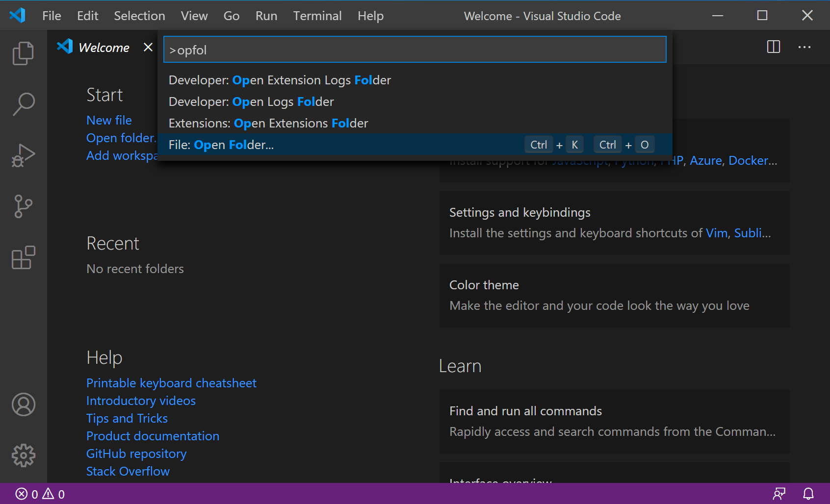Click the command palette input field
Image resolution: width=830 pixels, height=504 pixels.
point(415,50)
